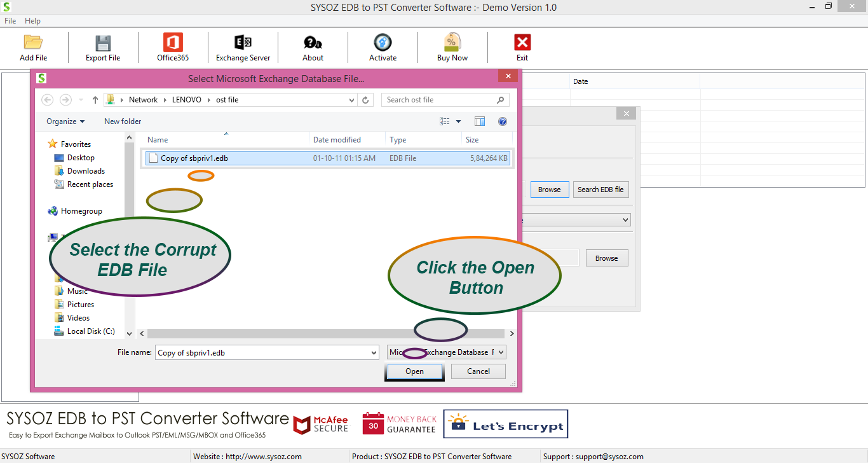
Task: Click the Open button
Action: tap(414, 371)
